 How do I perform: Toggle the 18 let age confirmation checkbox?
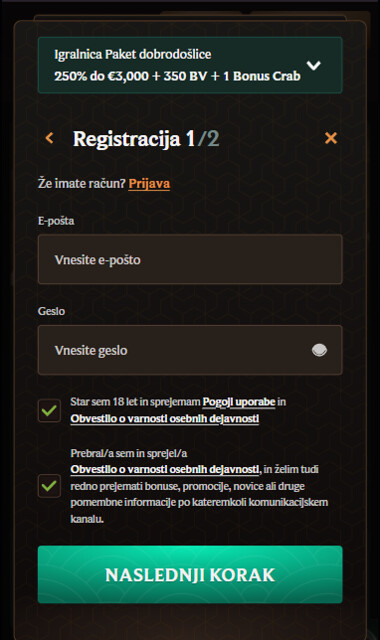tap(49, 410)
